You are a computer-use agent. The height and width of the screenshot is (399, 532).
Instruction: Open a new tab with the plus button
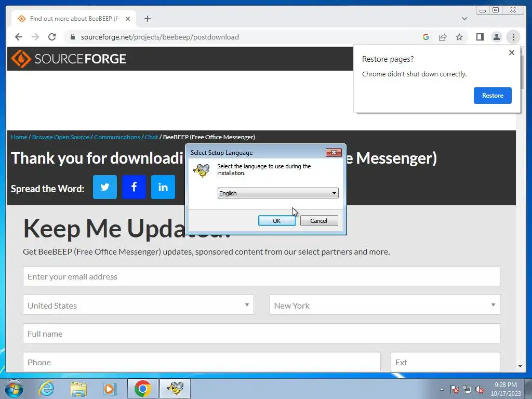[x=147, y=19]
